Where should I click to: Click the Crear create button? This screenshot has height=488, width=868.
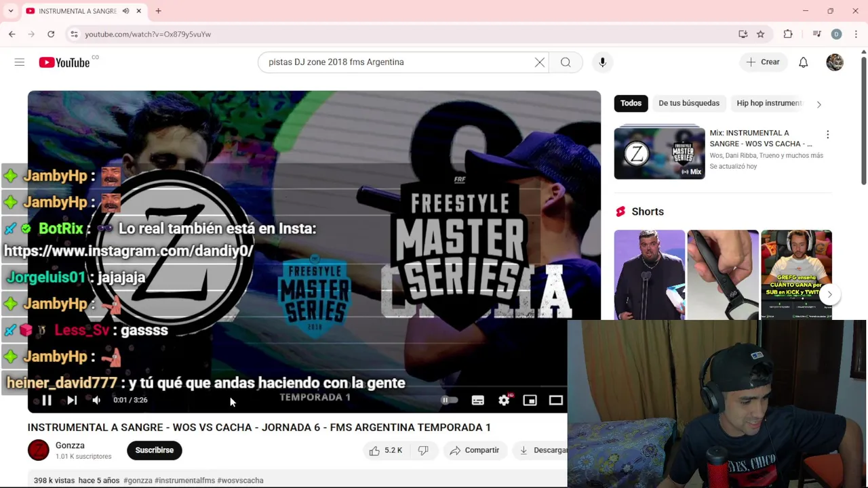[764, 62]
